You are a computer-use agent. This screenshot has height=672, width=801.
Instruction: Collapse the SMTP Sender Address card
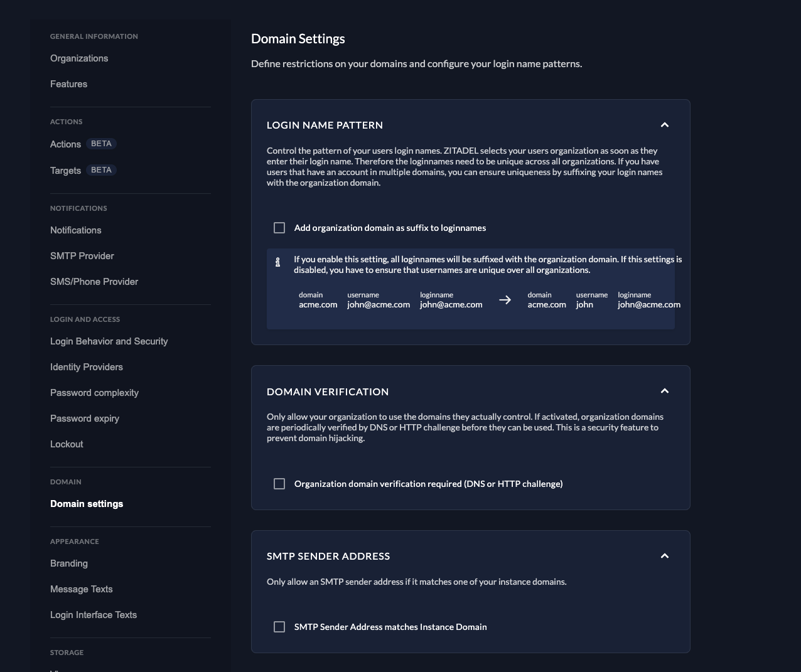[x=665, y=556]
